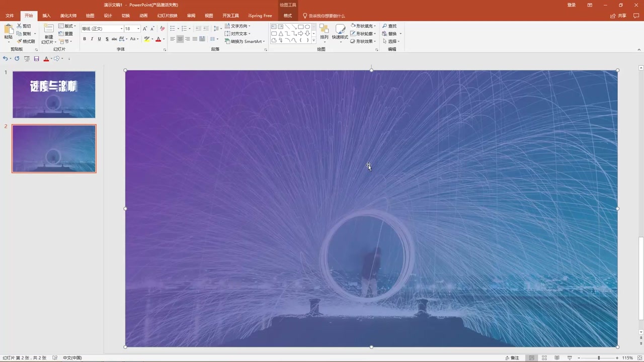The width and height of the screenshot is (644, 362).
Task: Align text left
Action: coord(173,39)
